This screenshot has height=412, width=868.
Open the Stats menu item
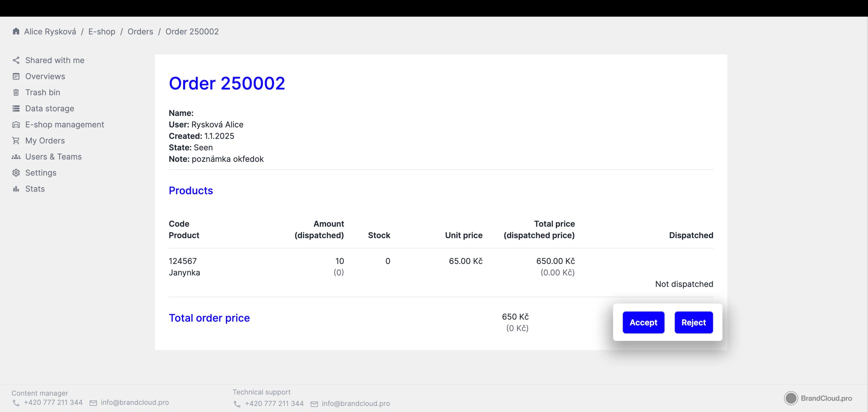click(35, 189)
